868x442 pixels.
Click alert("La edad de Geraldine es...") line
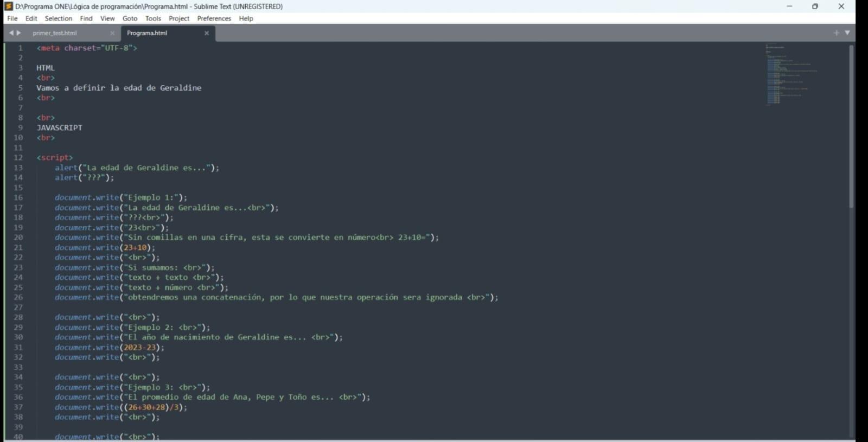(137, 168)
